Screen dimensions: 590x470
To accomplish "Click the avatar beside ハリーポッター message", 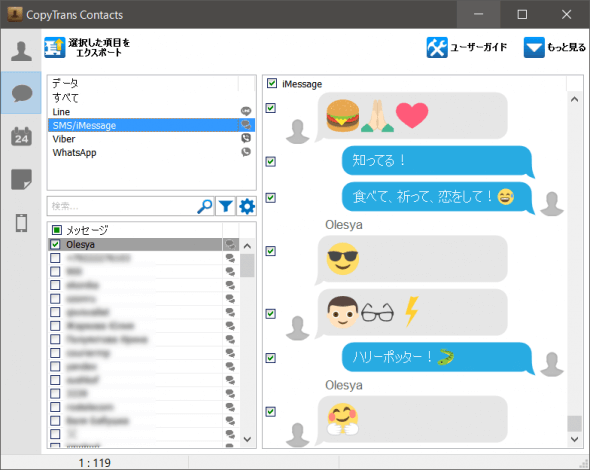I will 552,364.
